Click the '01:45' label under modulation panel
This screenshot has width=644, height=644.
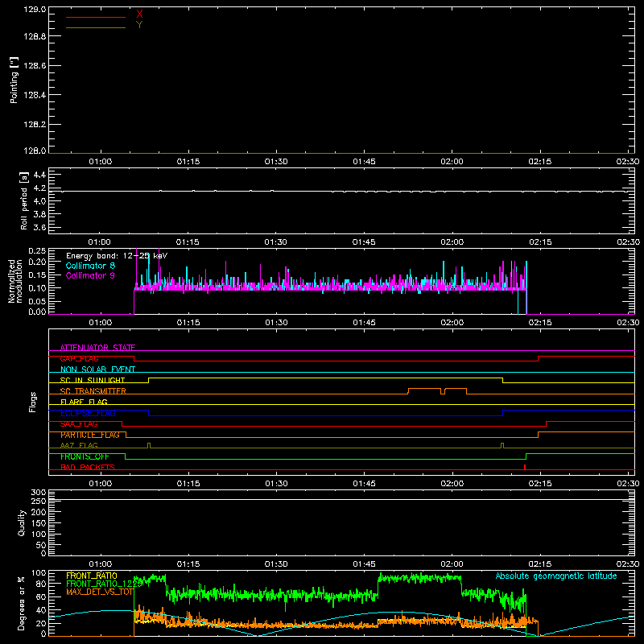tap(364, 323)
